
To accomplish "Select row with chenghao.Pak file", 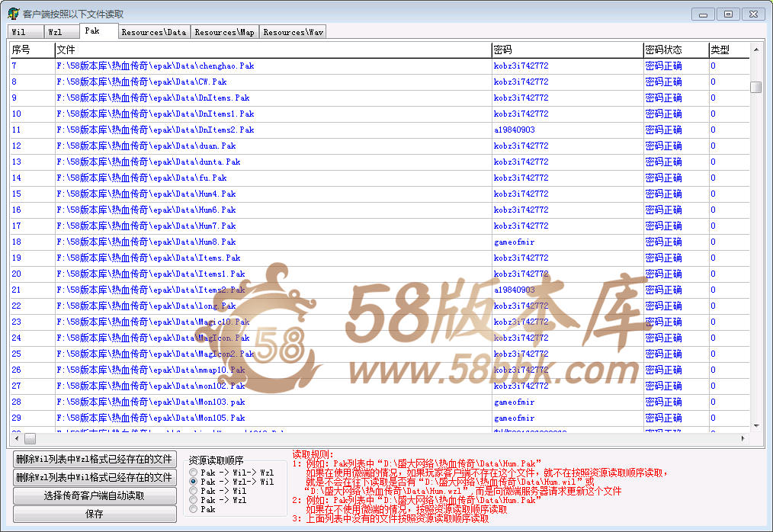I will click(x=380, y=66).
